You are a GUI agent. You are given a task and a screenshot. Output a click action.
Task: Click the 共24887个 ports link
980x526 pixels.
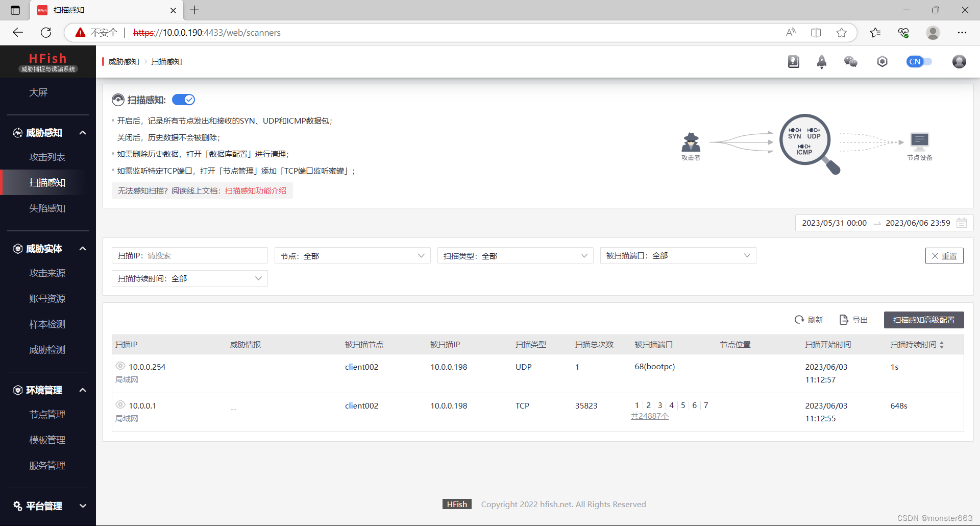click(x=650, y=416)
